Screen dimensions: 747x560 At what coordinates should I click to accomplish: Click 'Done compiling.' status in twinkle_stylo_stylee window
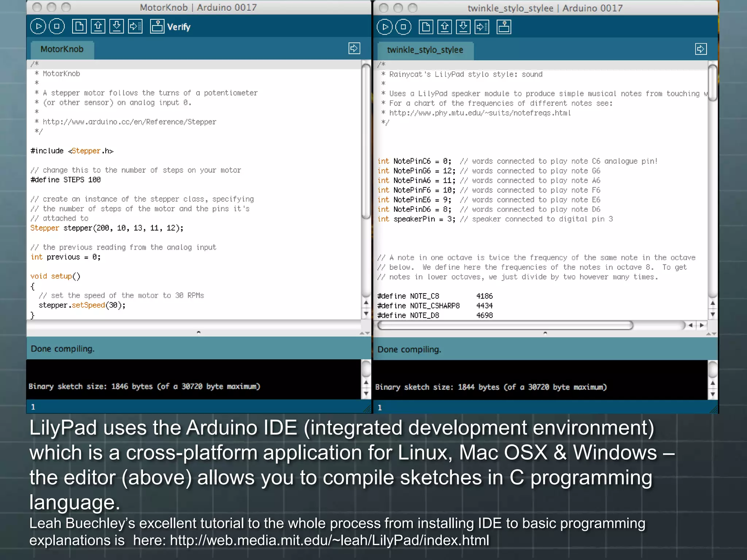pos(409,350)
